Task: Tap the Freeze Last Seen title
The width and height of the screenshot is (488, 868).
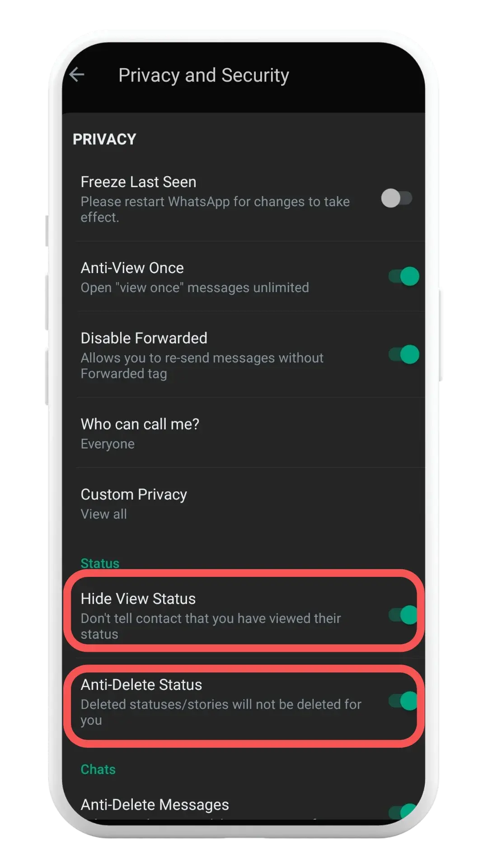Action: (138, 182)
